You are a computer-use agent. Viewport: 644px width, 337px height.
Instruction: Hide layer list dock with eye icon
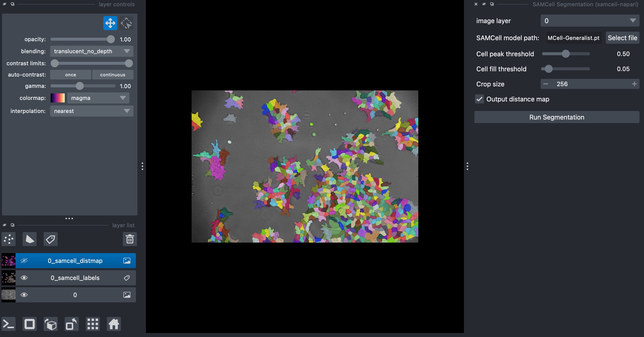coord(5,225)
